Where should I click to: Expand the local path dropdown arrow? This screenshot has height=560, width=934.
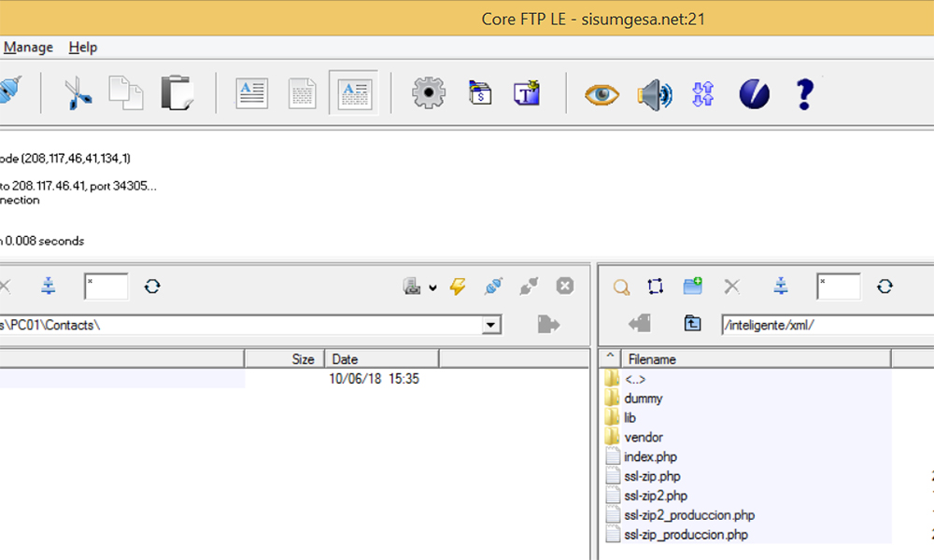[491, 325]
